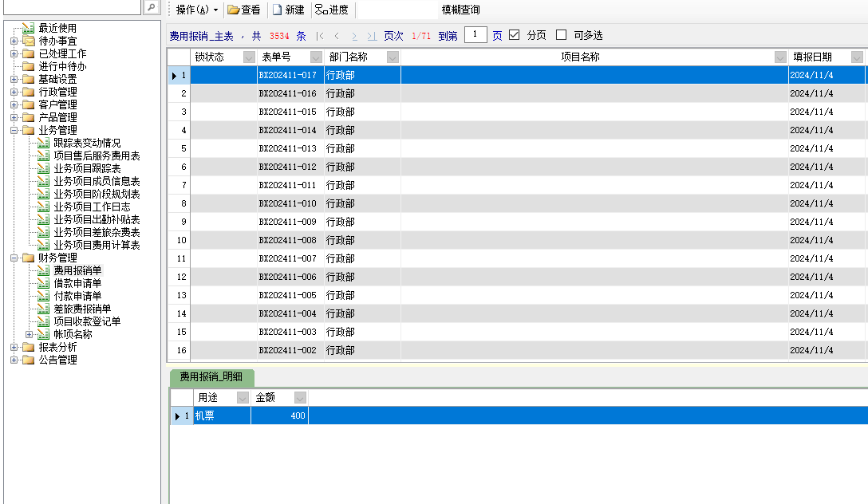868x504 pixels.
Task: Select row with form number BX202411-010
Action: pyautogui.click(x=287, y=203)
